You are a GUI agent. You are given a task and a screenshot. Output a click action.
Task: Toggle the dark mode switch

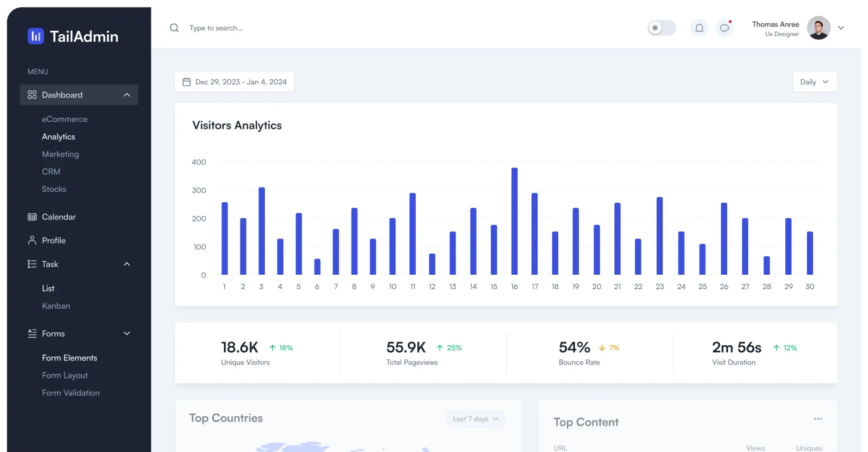661,28
